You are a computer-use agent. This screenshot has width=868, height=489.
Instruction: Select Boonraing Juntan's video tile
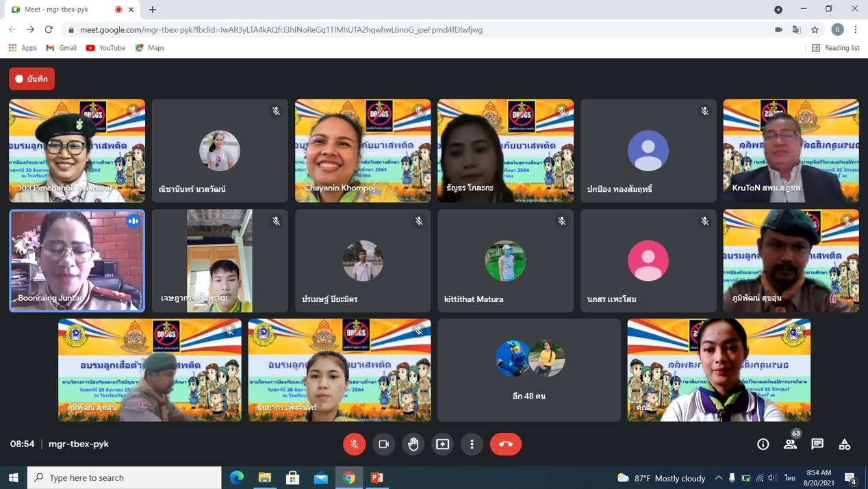[x=77, y=260]
